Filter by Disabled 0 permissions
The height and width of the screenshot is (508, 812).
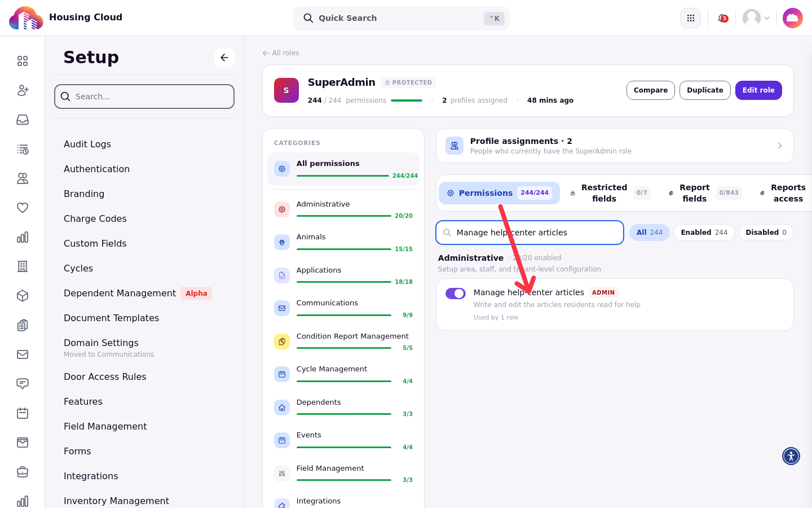tap(766, 233)
